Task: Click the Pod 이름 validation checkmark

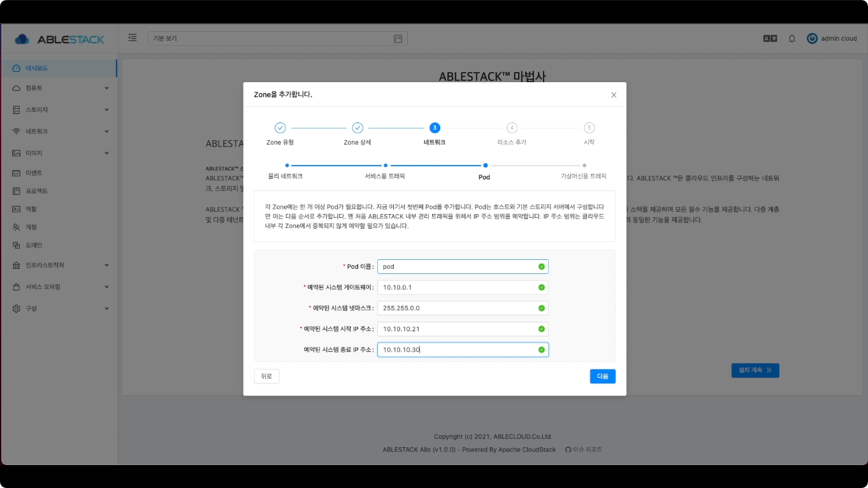Action: tap(542, 266)
